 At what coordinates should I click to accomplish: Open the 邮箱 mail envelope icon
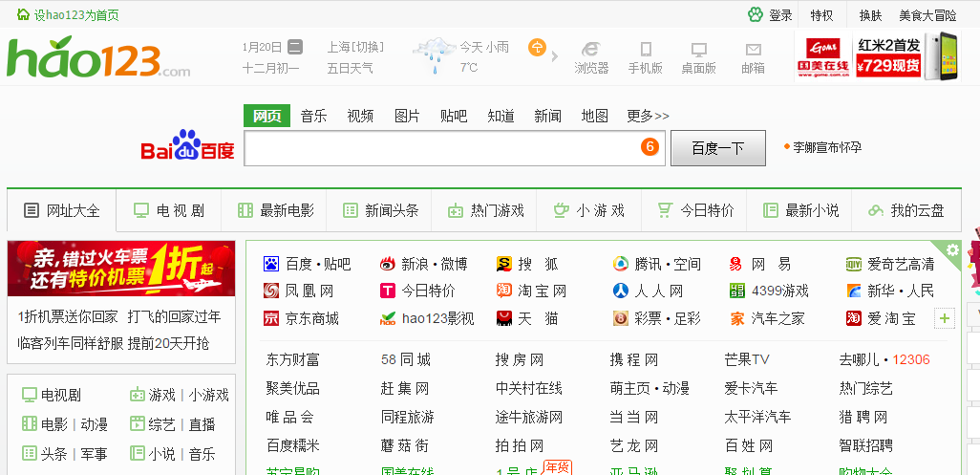753,51
